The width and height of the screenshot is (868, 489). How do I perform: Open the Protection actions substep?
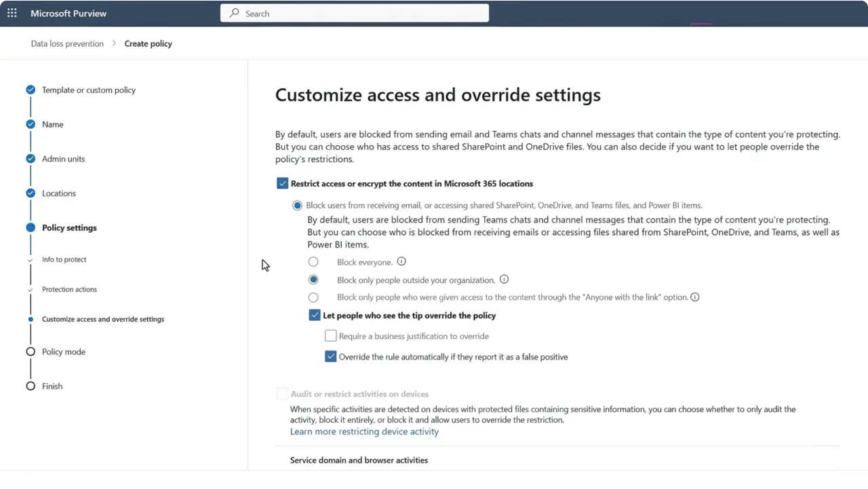click(x=69, y=289)
